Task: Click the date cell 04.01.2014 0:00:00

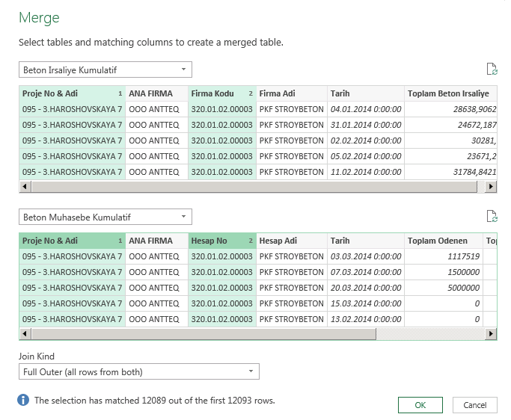Action: pyautogui.click(x=366, y=109)
